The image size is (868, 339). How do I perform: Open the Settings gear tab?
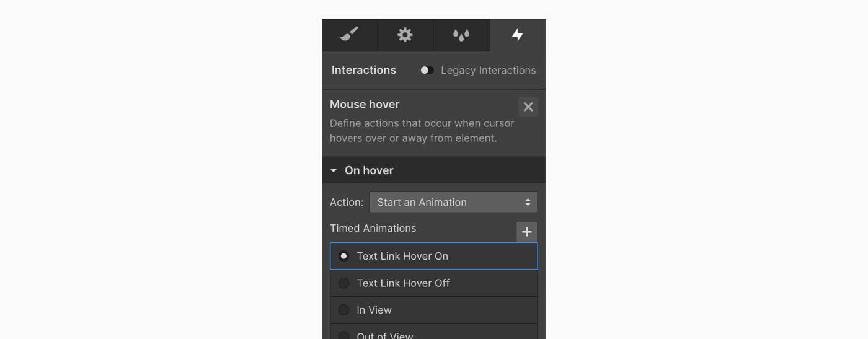(x=405, y=35)
